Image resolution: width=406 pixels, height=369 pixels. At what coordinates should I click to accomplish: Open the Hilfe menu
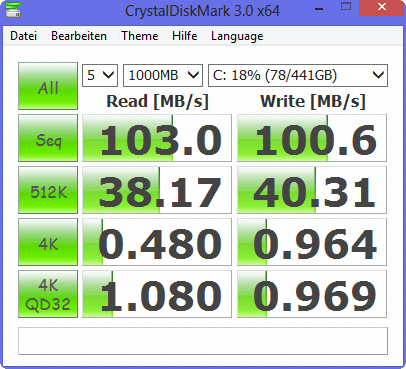(x=184, y=36)
